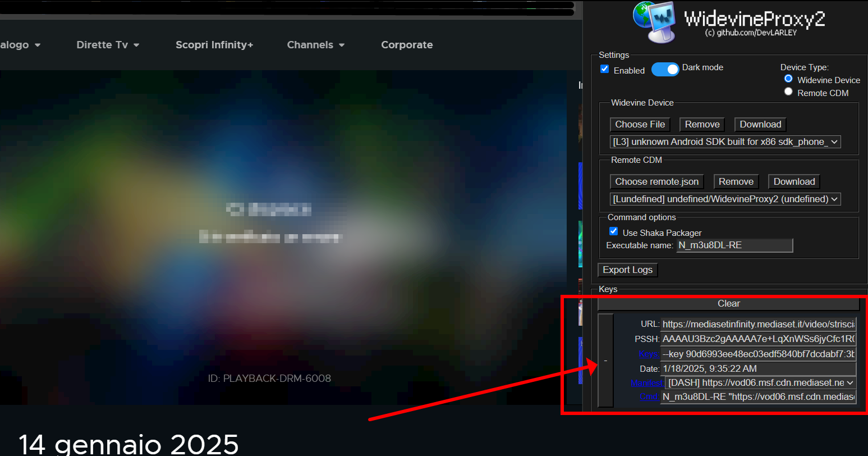
Task: Uncheck the Enabled checkbox
Action: (x=604, y=69)
